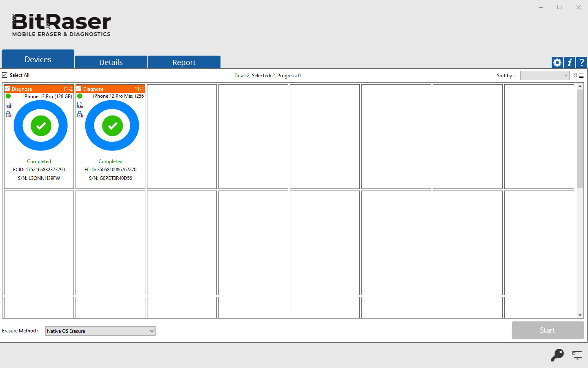The image size is (588, 368).
Task: Click completed checkmark circle on iPhone 12 Pro Max
Action: 112,126
